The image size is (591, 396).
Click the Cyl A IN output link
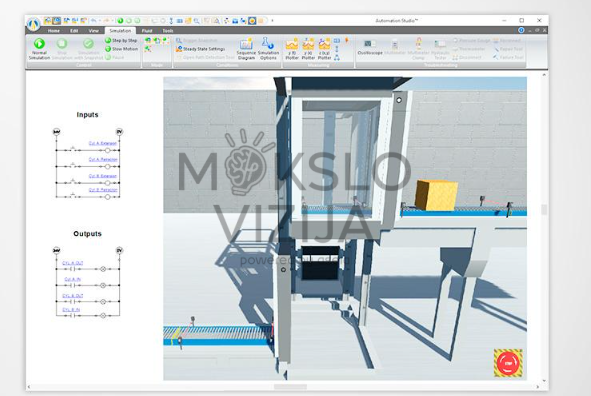coord(72,279)
